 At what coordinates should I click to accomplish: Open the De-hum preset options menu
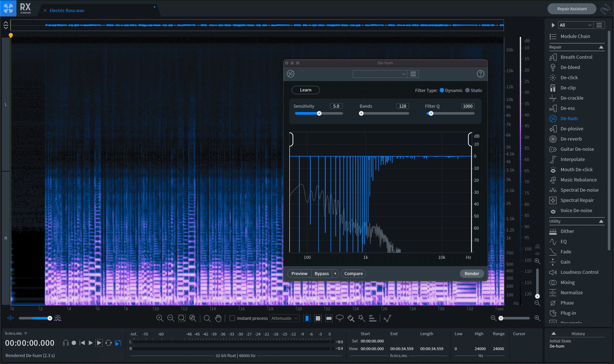point(413,74)
